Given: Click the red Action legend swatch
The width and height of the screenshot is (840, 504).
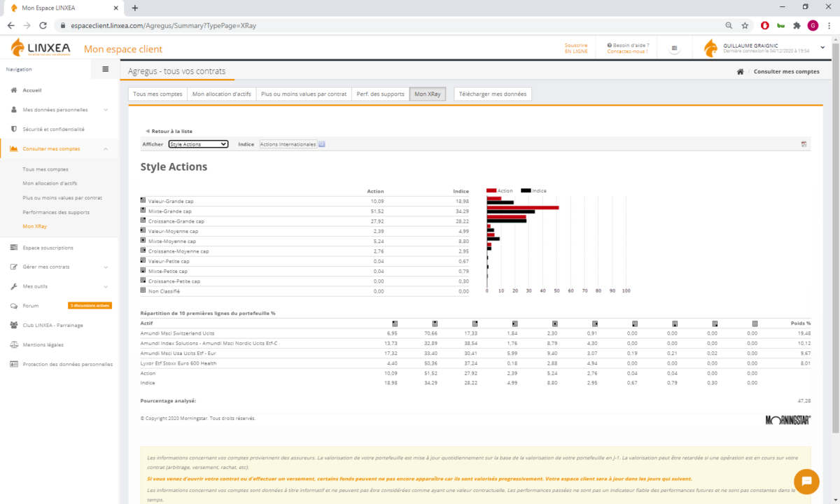Looking at the screenshot, I should coord(491,190).
